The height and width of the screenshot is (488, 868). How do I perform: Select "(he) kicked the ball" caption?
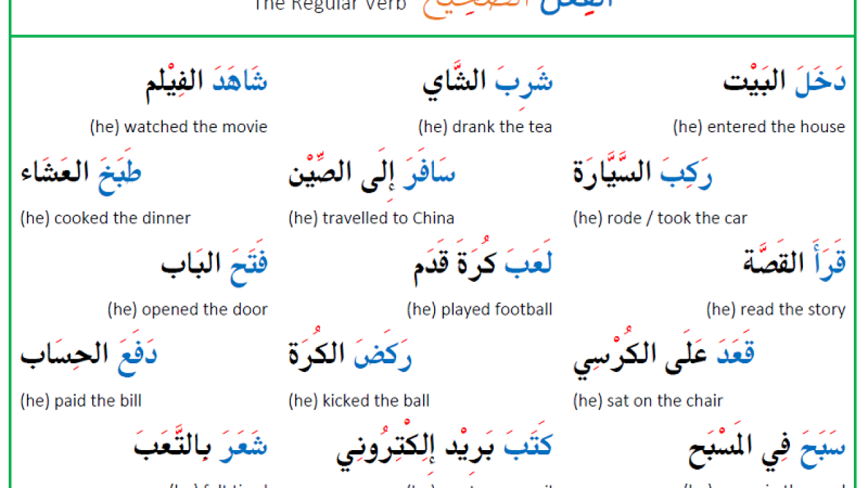(x=359, y=401)
